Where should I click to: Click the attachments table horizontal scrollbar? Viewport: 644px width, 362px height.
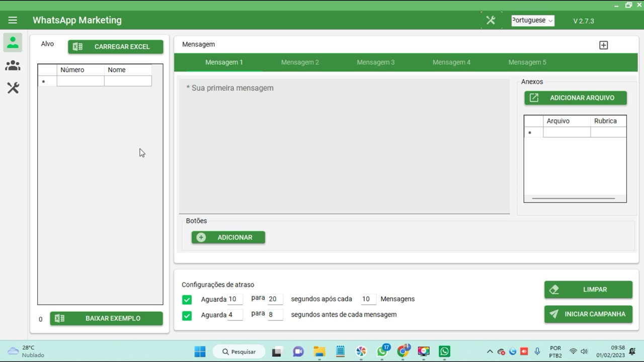[574, 199]
